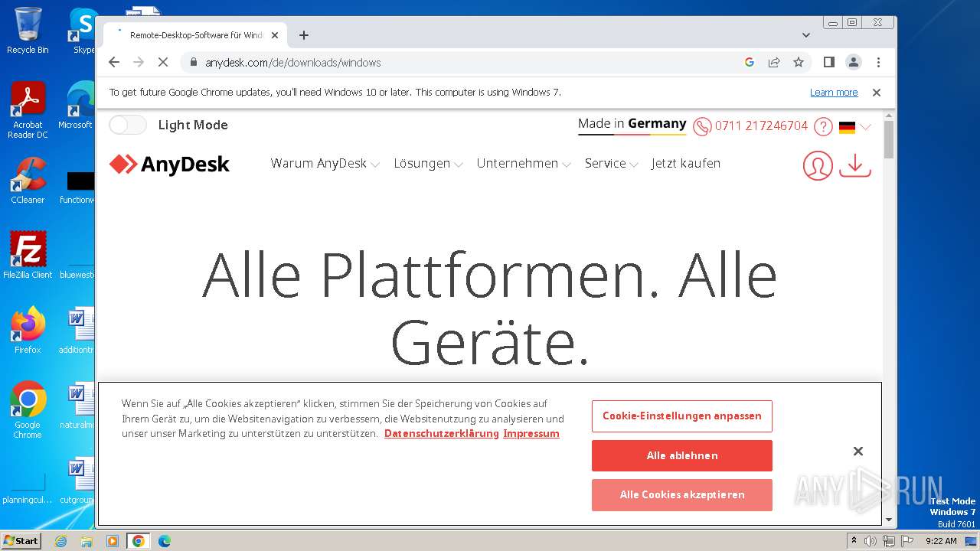Open a new Chrome tab
Viewport: 980px width, 551px height.
click(x=304, y=35)
